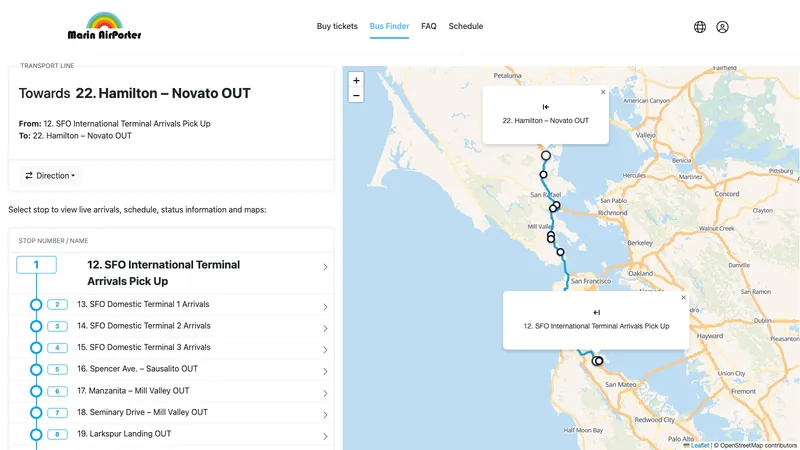Click the Hamilton – Novato end stop map marker

pyautogui.click(x=546, y=155)
